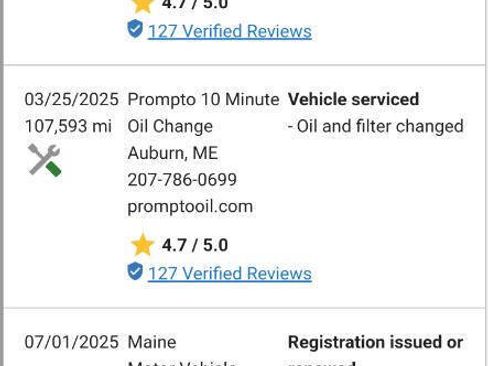Screen dimensions: 488x366
Task: Click the Registration issued or renewed heading
Action: tap(375, 350)
